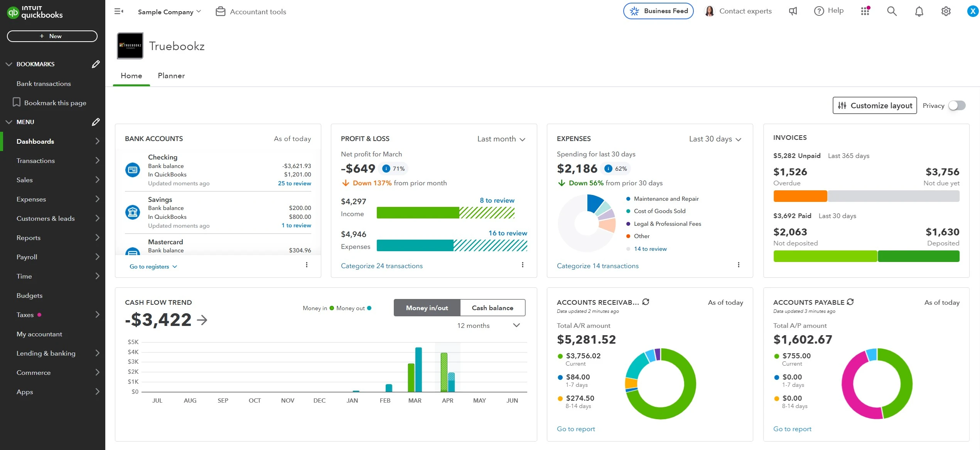Open the settings gear icon
Screen dimensions: 980x450
pyautogui.click(x=946, y=12)
